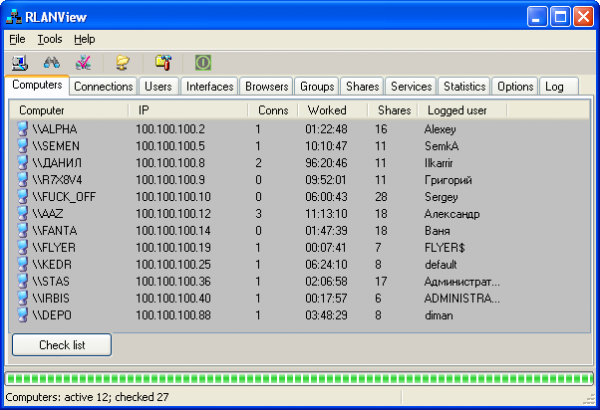Open the Help menu
Screen dimensions: 600x410
[85, 39]
